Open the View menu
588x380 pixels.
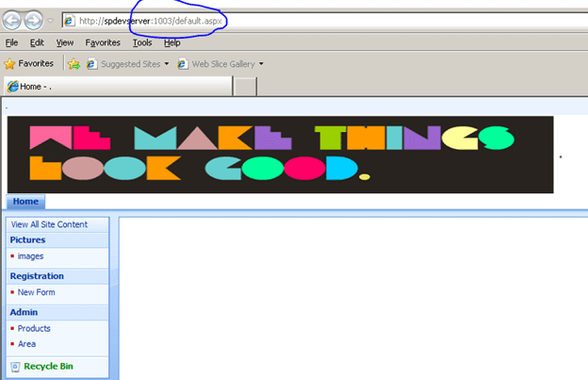tap(65, 42)
